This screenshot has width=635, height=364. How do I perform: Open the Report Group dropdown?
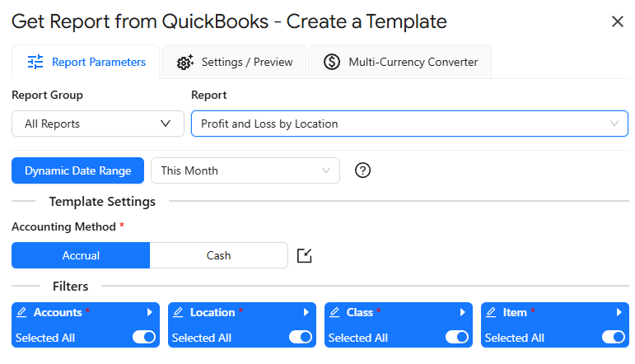pyautogui.click(x=98, y=124)
